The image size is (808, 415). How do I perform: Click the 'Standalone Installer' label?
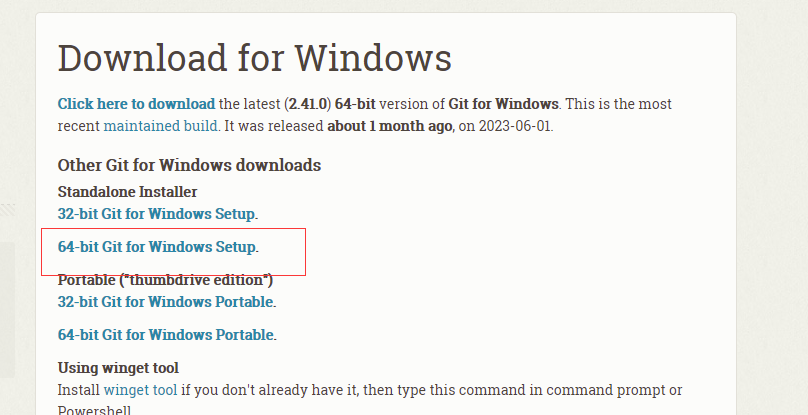point(127,191)
